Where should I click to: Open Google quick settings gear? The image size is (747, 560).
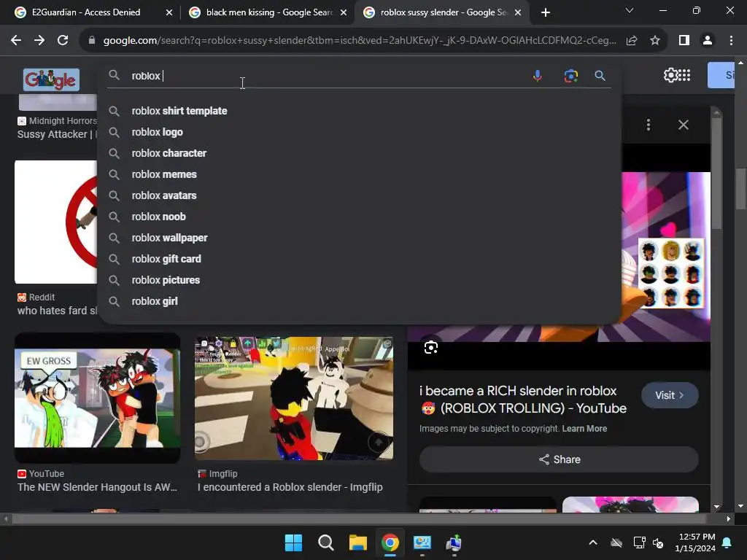tap(670, 75)
